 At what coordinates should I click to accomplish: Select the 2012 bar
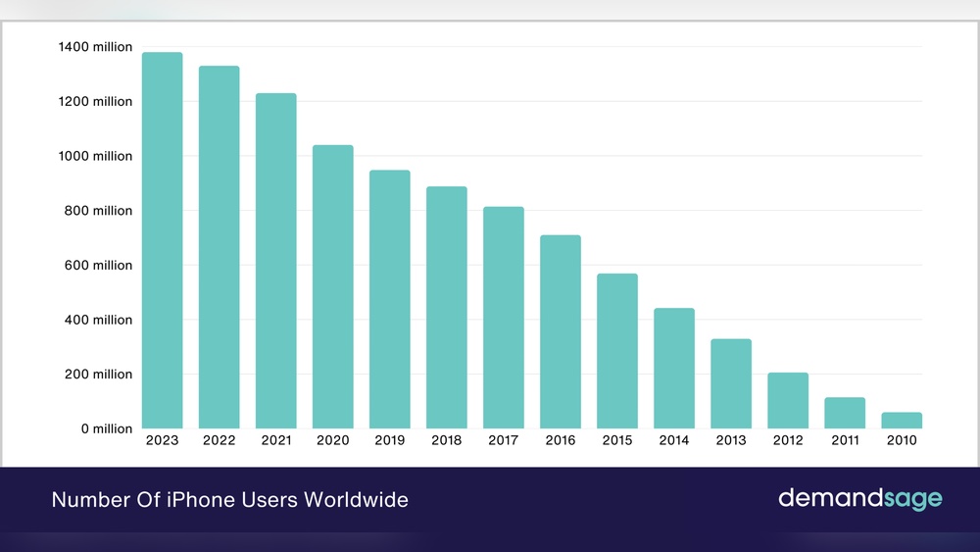pos(788,400)
